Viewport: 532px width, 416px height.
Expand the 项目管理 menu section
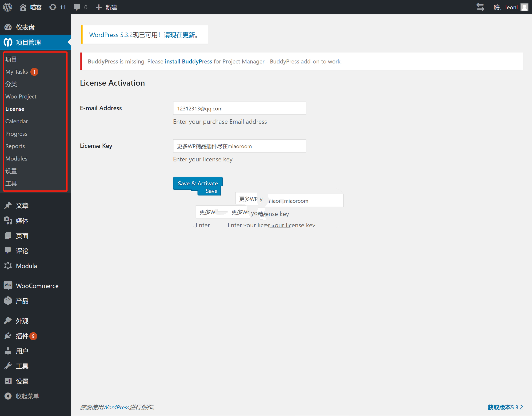28,42
